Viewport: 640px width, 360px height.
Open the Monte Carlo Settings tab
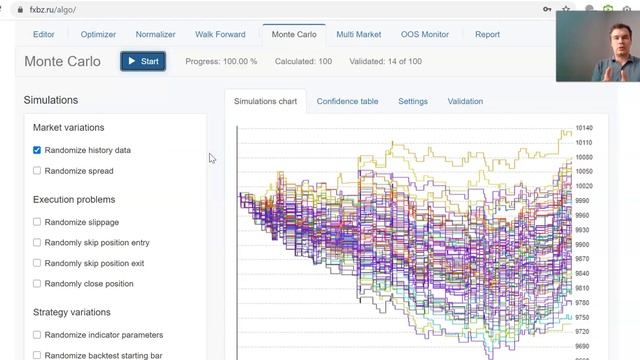click(x=413, y=101)
